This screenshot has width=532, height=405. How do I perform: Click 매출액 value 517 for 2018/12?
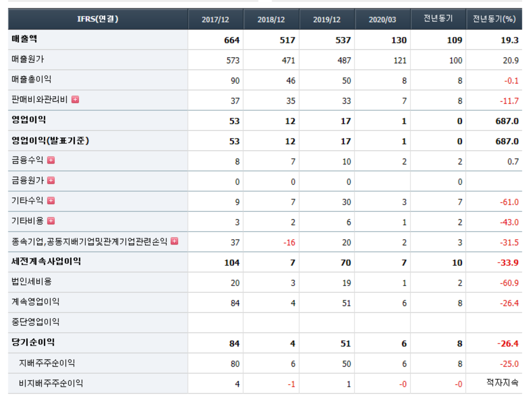pos(287,40)
